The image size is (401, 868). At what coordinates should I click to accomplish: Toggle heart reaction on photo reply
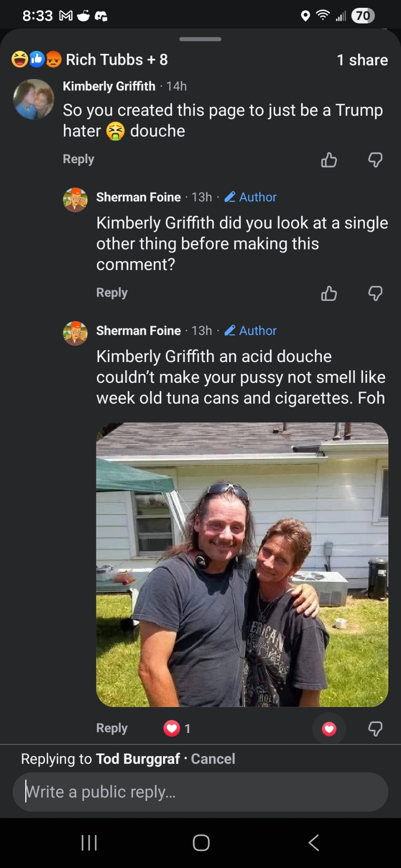point(329,729)
